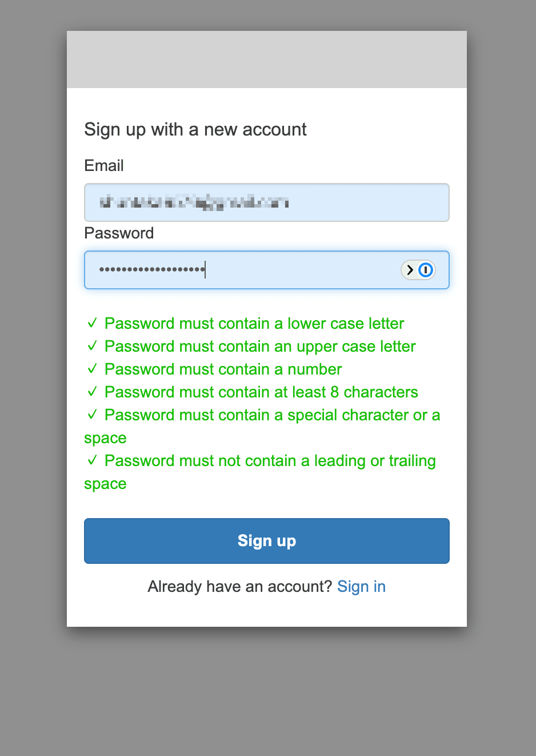Click the Email field label
536x756 pixels.
104,166
